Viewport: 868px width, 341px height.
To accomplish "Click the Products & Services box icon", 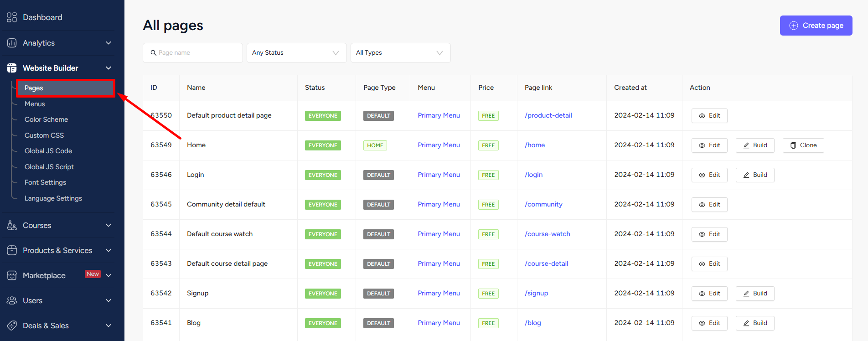I will pos(12,250).
